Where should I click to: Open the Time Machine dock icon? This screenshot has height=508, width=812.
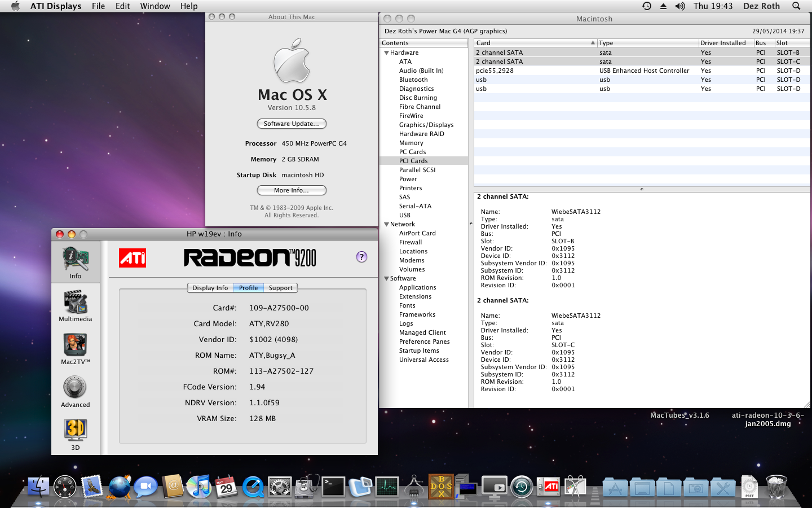click(x=522, y=487)
